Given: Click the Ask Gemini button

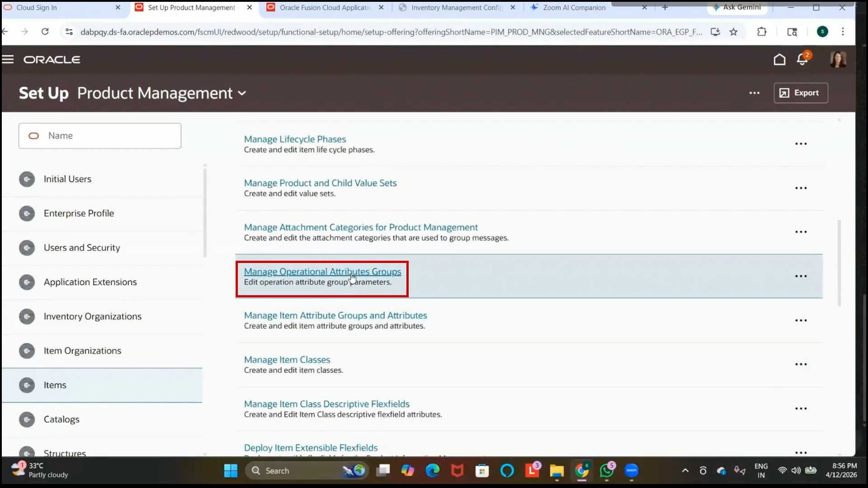Looking at the screenshot, I should pyautogui.click(x=737, y=7).
